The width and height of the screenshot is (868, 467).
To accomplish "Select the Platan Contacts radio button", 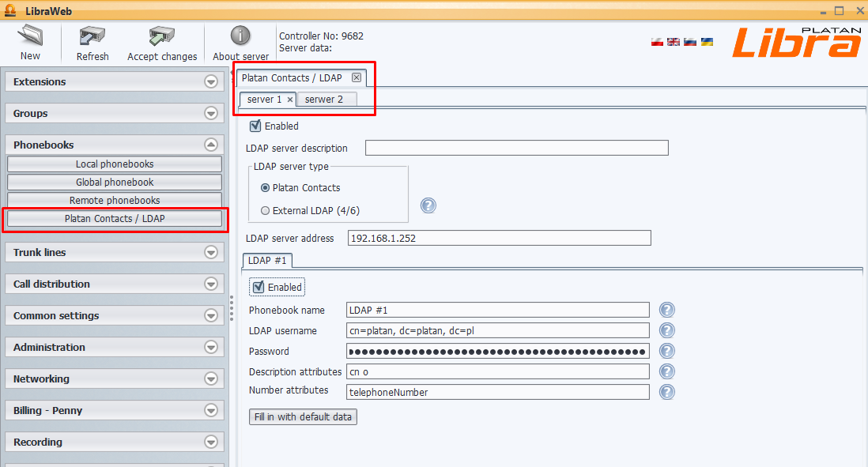I will tap(265, 188).
